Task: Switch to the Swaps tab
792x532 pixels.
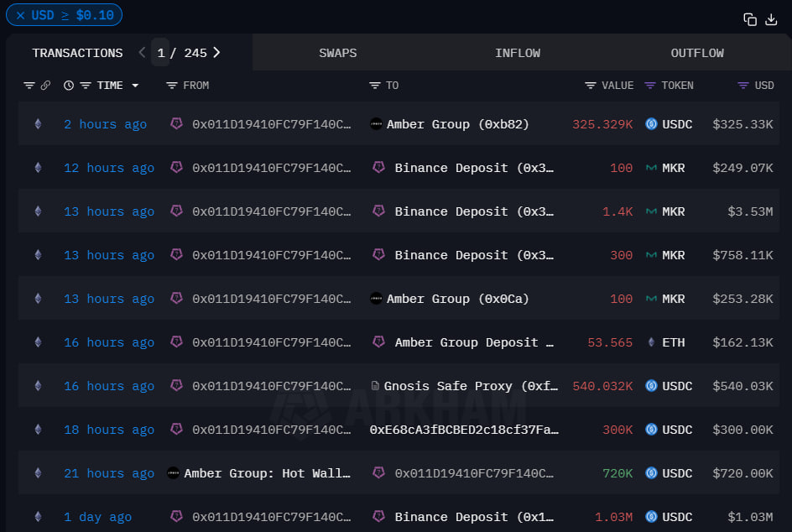Action: (338, 53)
